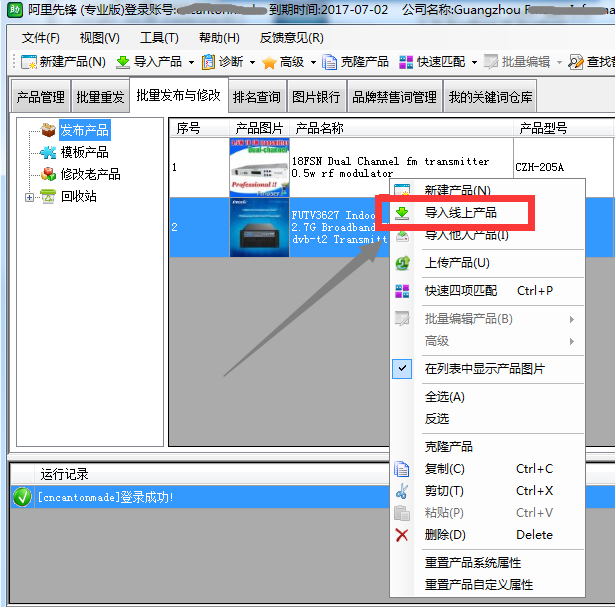615x607 pixels.
Task: Open the 帮助(H) menu
Action: tap(219, 38)
